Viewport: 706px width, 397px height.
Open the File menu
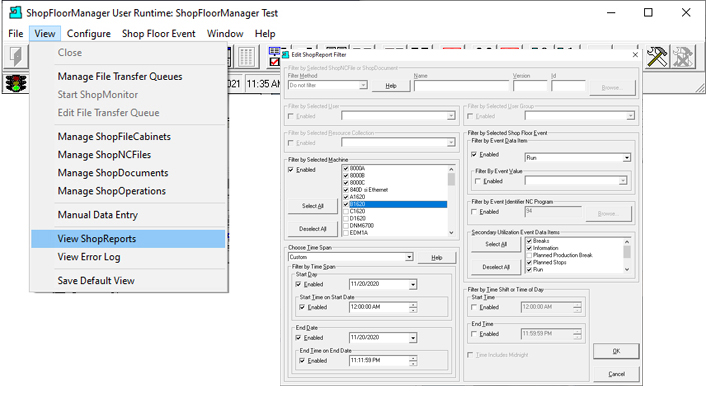pyautogui.click(x=16, y=34)
